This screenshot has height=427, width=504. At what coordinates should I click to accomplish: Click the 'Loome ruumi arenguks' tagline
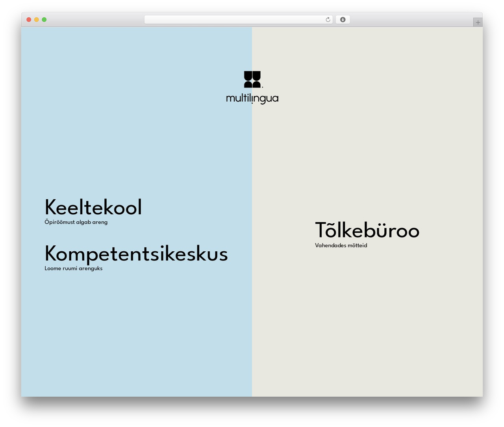click(73, 268)
